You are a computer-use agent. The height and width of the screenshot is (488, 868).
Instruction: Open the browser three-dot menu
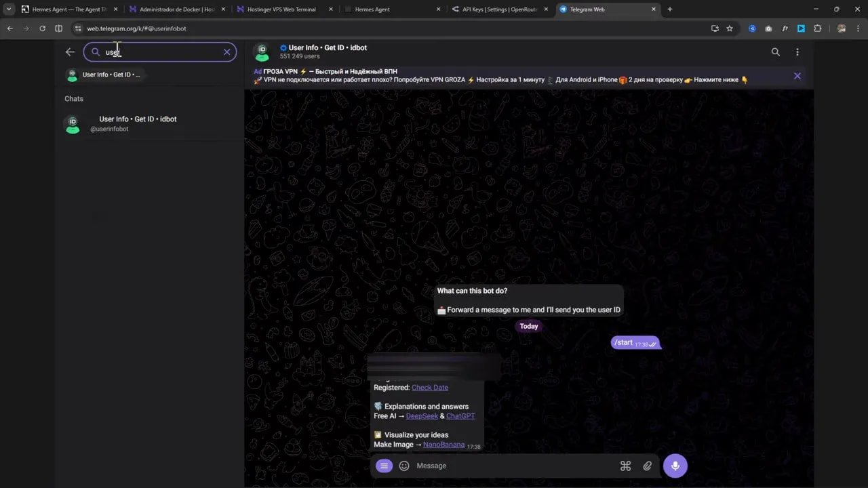859,28
